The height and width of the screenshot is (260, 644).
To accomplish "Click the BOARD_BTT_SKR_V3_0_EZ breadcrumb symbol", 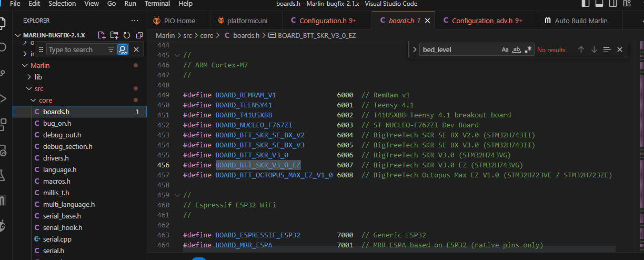I will [311, 35].
